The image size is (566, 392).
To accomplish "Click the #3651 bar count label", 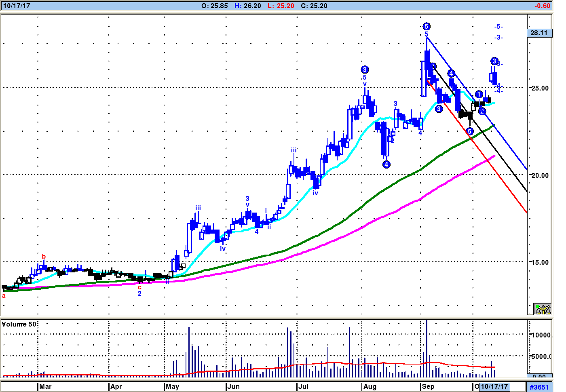I will pyautogui.click(x=539, y=387).
